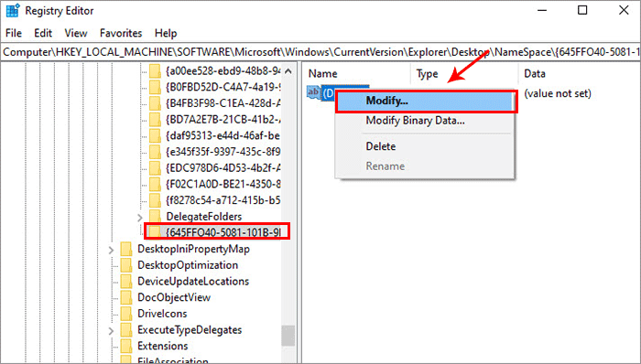
Task: Click folder icon of DeviceUpdateLocations
Action: 126,281
